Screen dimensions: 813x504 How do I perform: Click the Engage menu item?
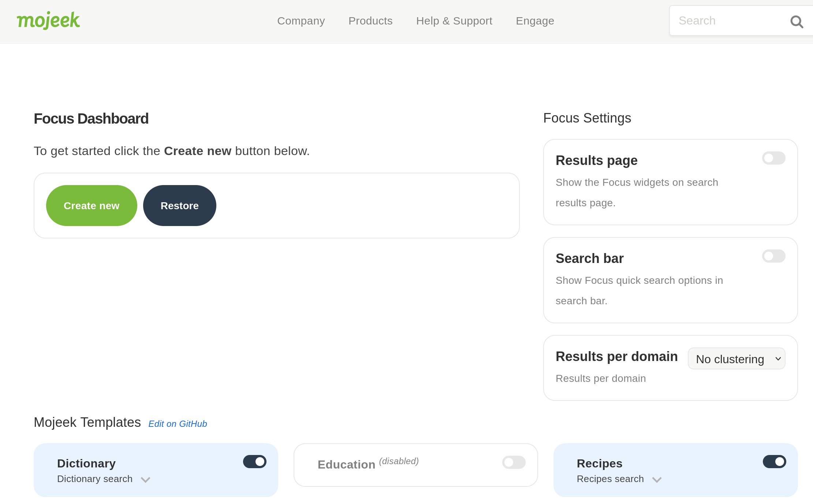click(x=535, y=21)
